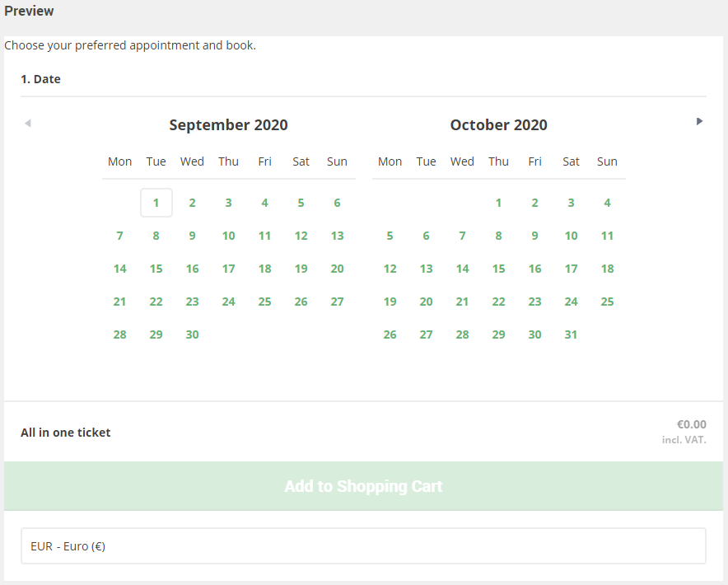728x585 pixels.
Task: Advance to next month with right arrow
Action: [x=700, y=122]
